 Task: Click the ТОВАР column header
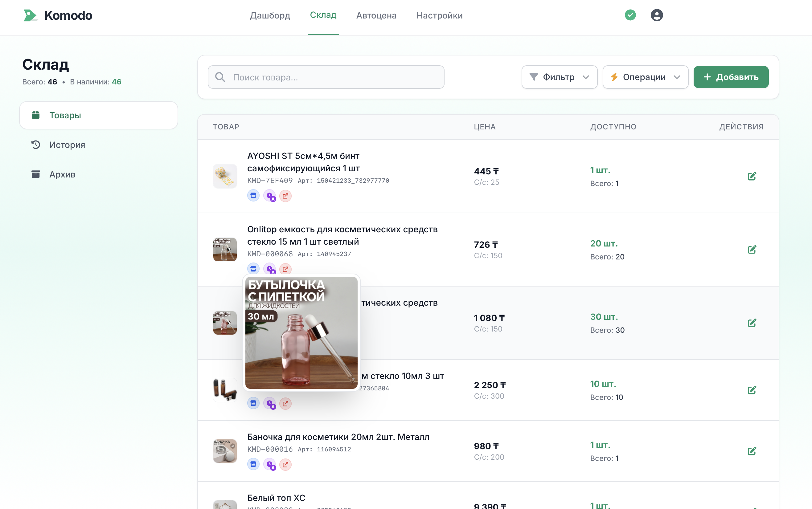[x=226, y=127]
